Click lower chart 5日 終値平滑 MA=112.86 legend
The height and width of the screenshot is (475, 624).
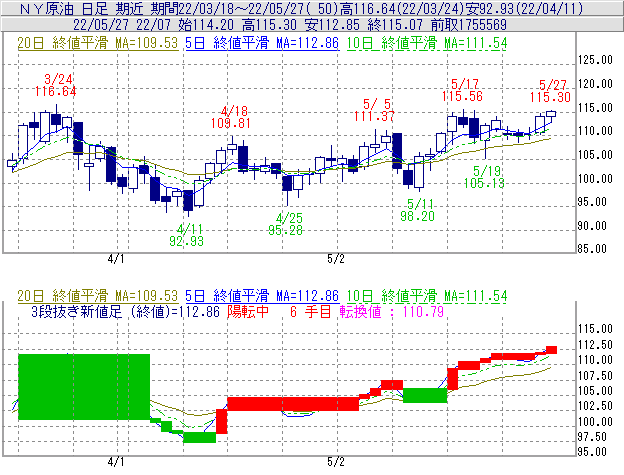click(x=262, y=296)
